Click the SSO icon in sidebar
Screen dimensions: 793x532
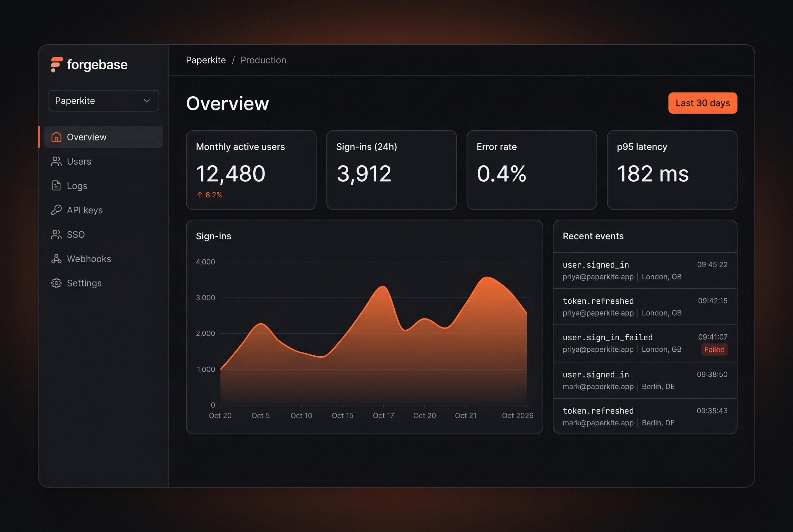click(56, 234)
